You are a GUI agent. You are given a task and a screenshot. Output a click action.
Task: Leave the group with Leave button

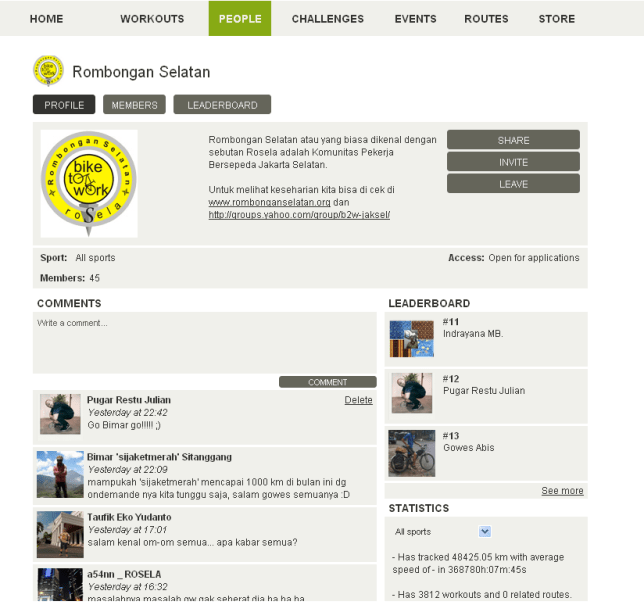pyautogui.click(x=513, y=184)
